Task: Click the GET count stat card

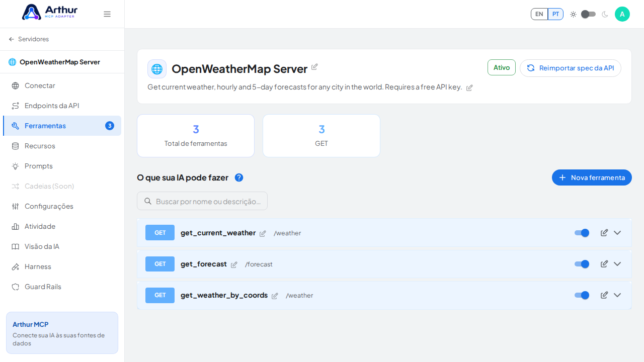Action: 321,136
